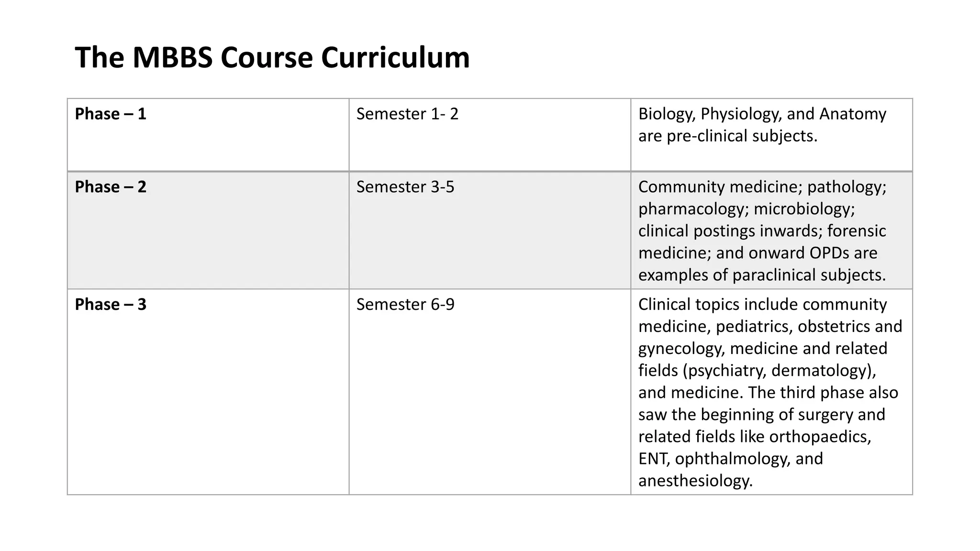Click "saw the beginning of surgery and" line

coord(761,414)
